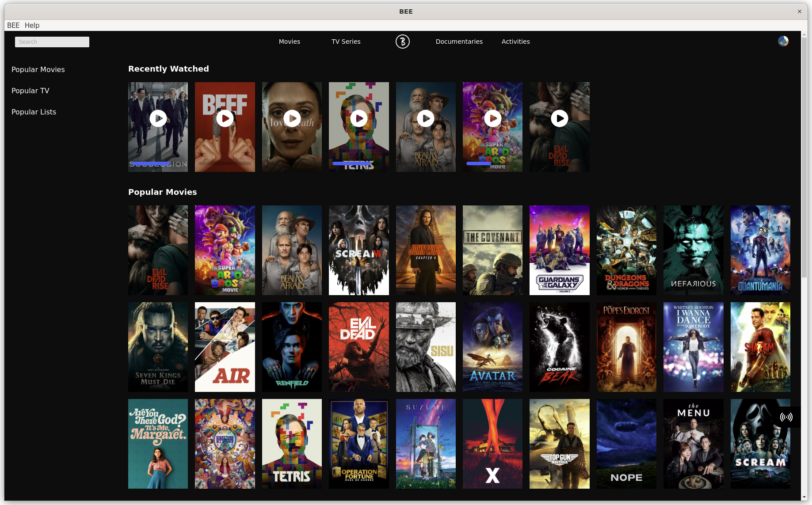This screenshot has width=812, height=505.
Task: Open The Covenant poster
Action: (x=492, y=250)
